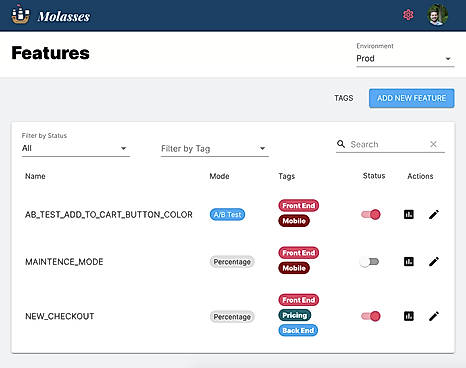Click the Name column header

coord(35,176)
